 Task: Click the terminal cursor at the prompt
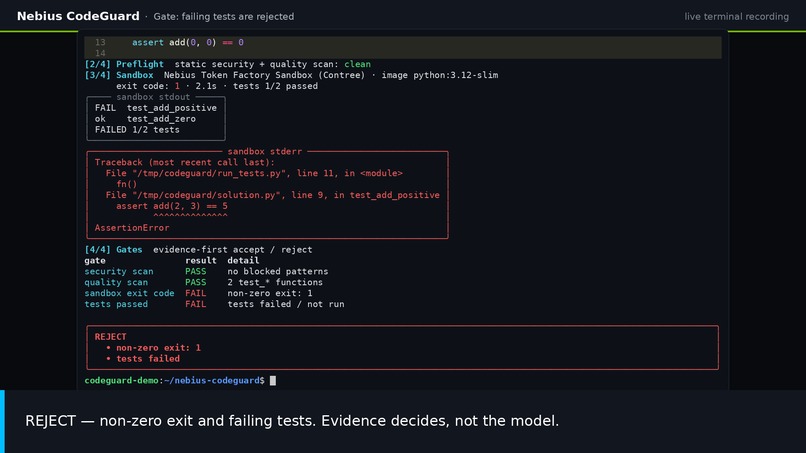pyautogui.click(x=273, y=380)
